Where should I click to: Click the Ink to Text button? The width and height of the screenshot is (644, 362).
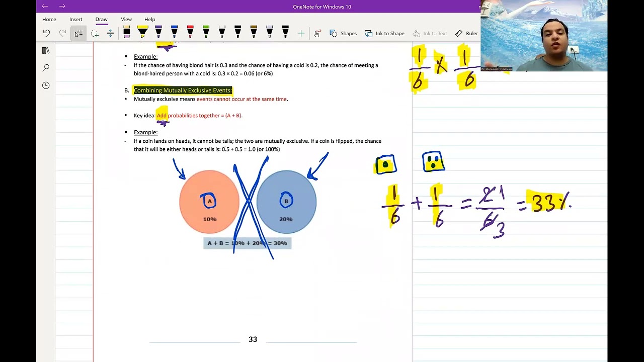click(430, 33)
